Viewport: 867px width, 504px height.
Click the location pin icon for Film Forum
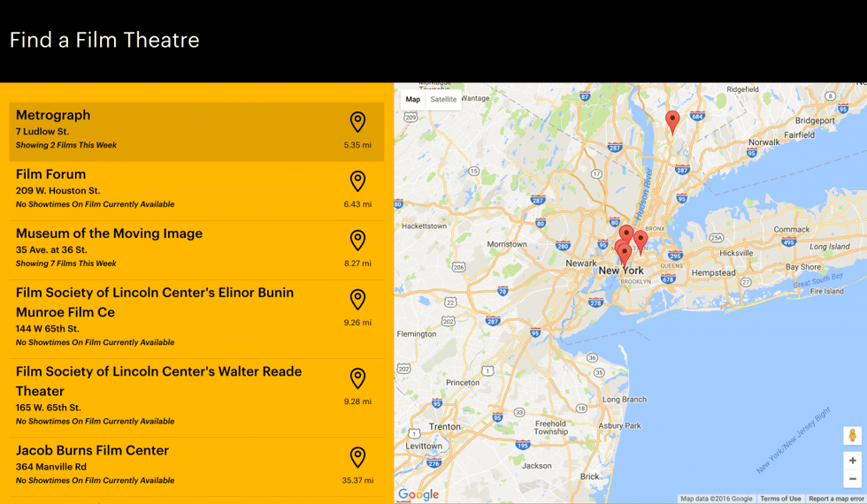click(x=357, y=181)
